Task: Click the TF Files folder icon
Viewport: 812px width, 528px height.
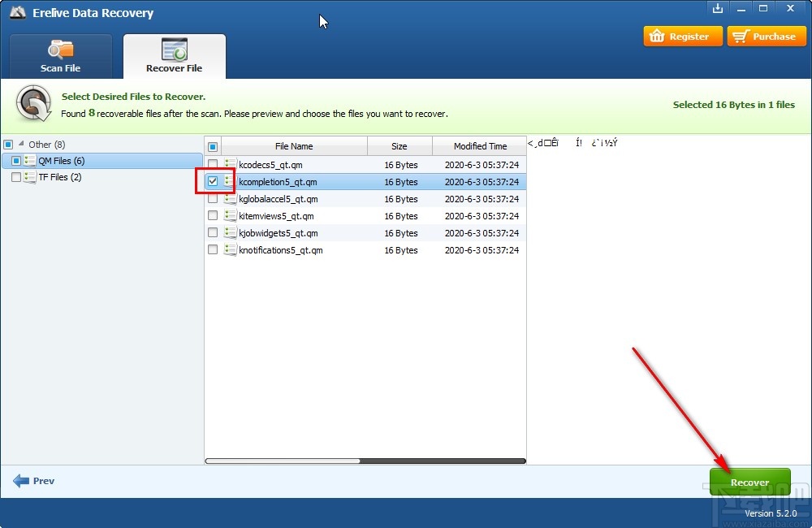Action: point(30,177)
